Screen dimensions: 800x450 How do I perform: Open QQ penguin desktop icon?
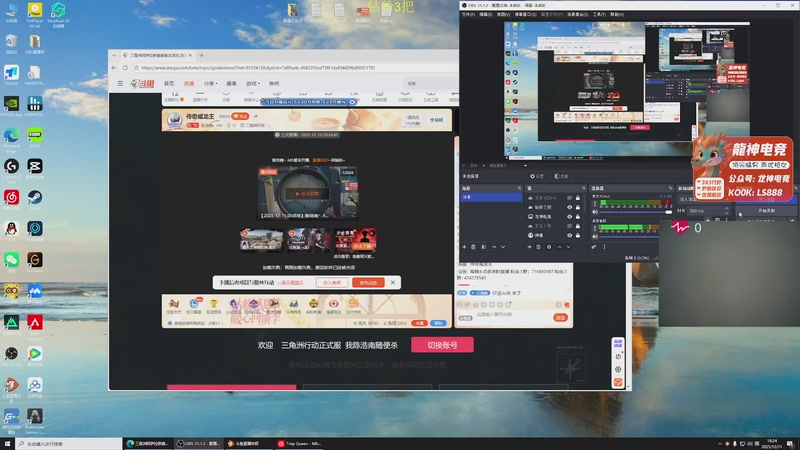tap(11, 231)
